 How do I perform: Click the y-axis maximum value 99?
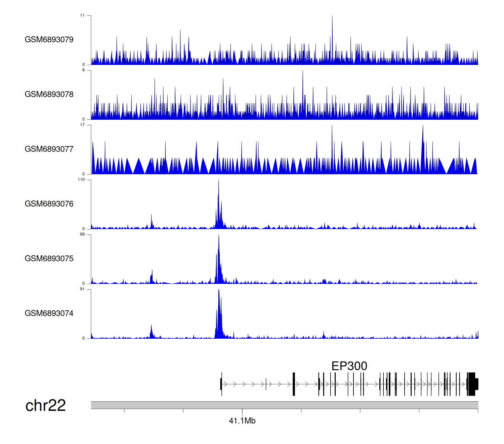click(x=82, y=234)
